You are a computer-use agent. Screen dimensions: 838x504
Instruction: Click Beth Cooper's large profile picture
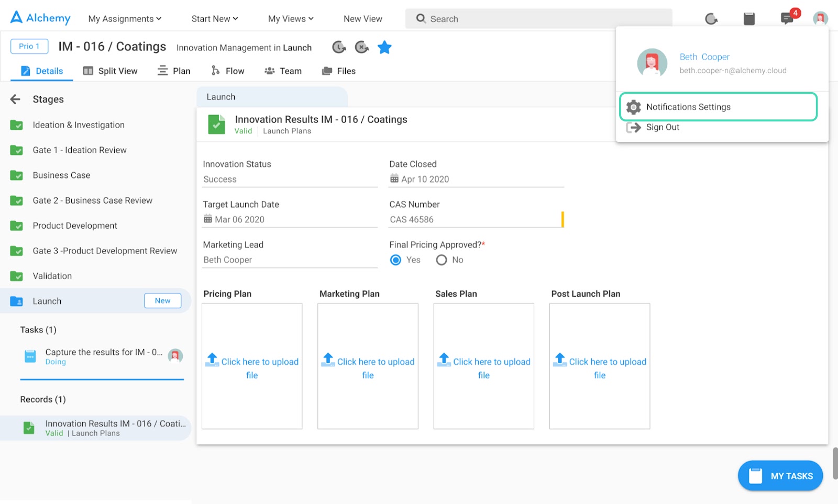652,63
